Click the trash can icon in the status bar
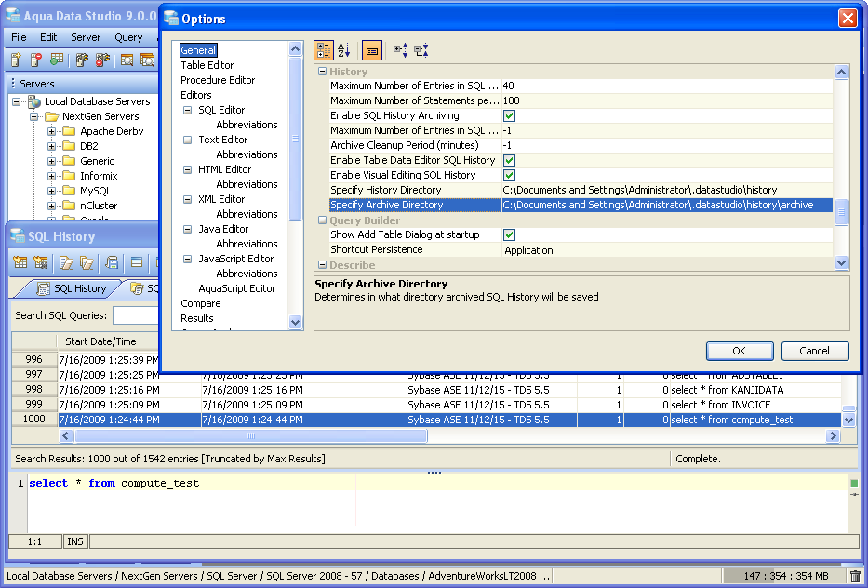868x588 pixels. coord(855,576)
